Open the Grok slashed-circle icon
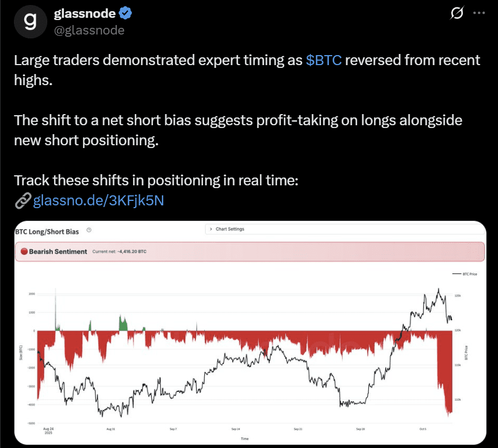Viewport: 498px width, 448px height. point(456,13)
